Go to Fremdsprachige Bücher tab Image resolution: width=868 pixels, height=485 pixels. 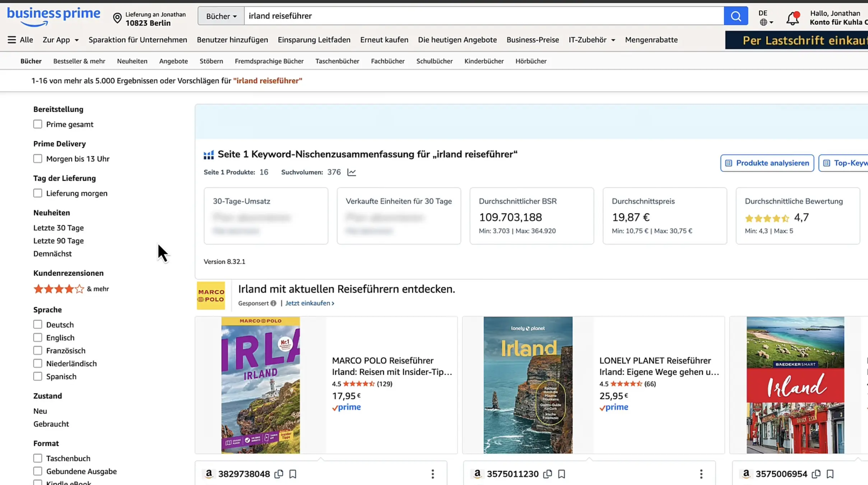pyautogui.click(x=269, y=61)
